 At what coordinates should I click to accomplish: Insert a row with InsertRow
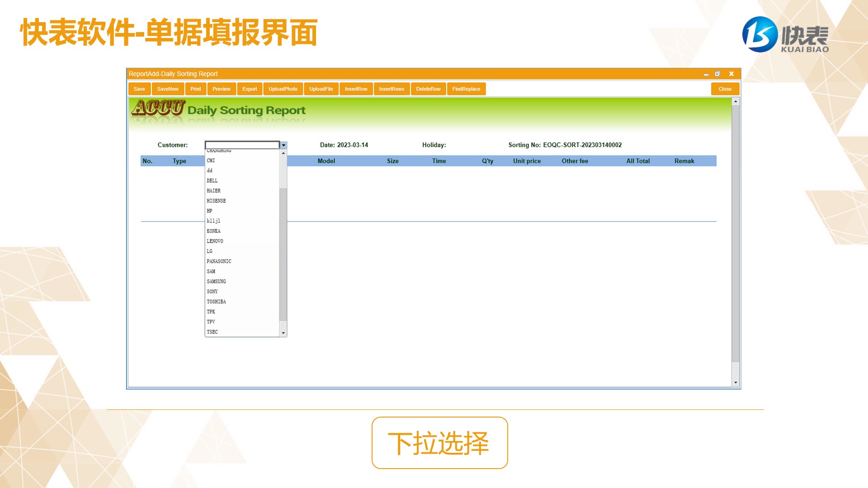(356, 89)
